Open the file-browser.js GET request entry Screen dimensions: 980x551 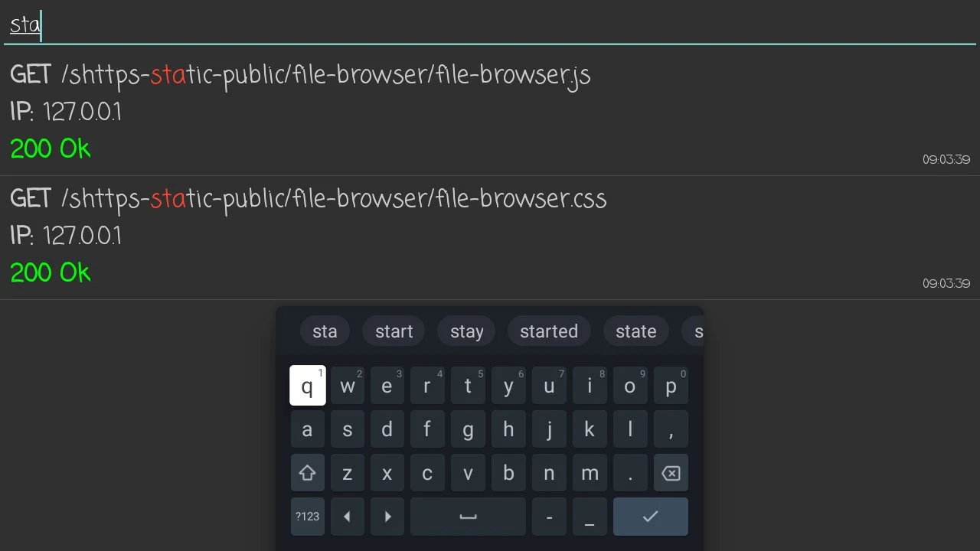490,113
